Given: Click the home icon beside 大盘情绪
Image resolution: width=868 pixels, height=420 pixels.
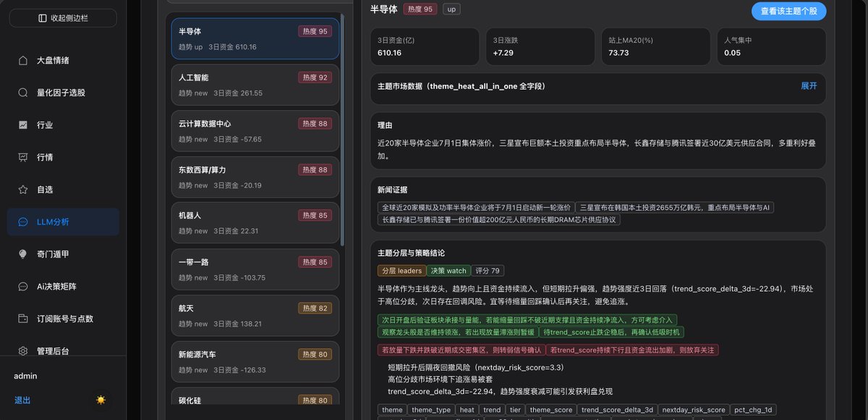Looking at the screenshot, I should pos(23,61).
